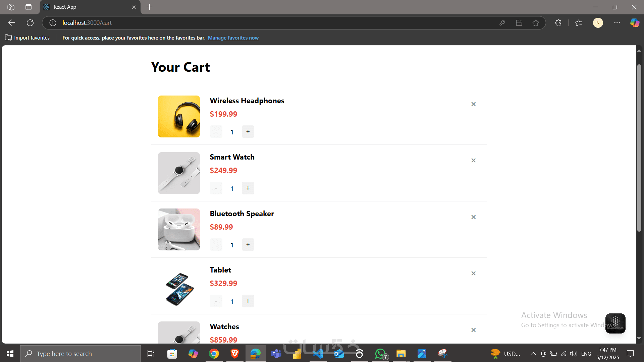Open a new browser tab
This screenshot has height=362, width=644.
(x=150, y=7)
